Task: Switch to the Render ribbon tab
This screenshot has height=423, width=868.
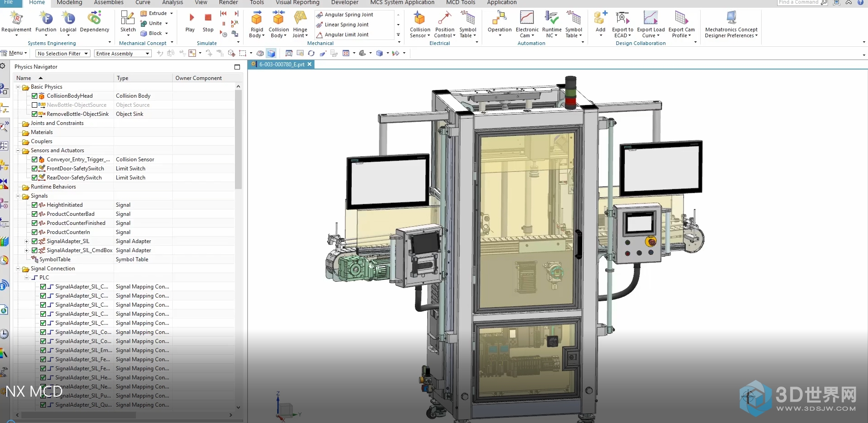Action: click(229, 3)
